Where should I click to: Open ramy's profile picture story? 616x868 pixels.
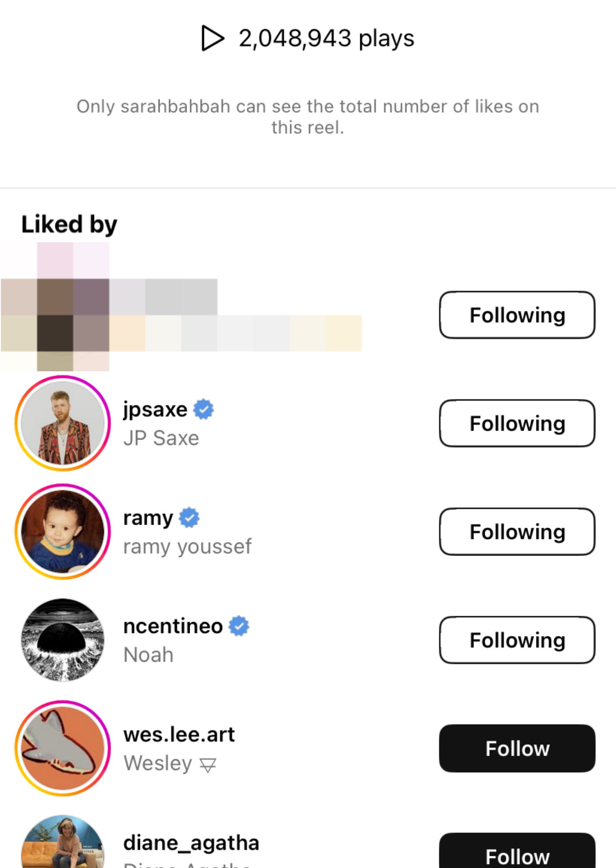pyautogui.click(x=63, y=532)
